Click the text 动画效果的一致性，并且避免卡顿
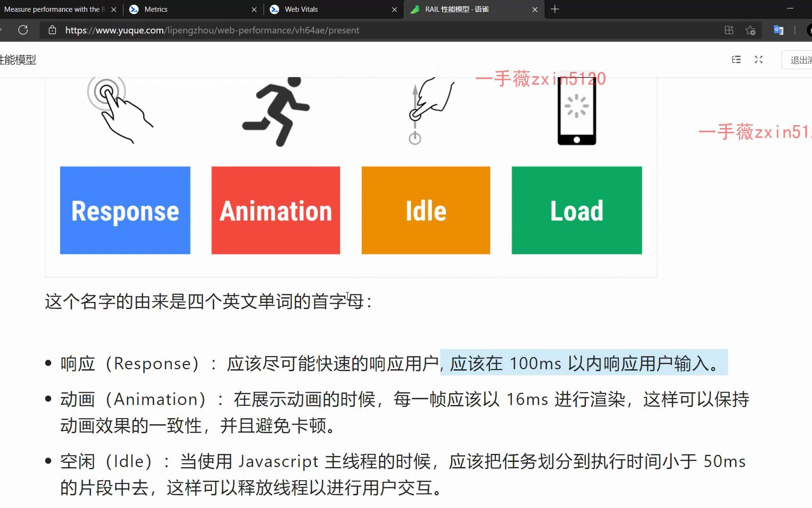 tap(198, 426)
